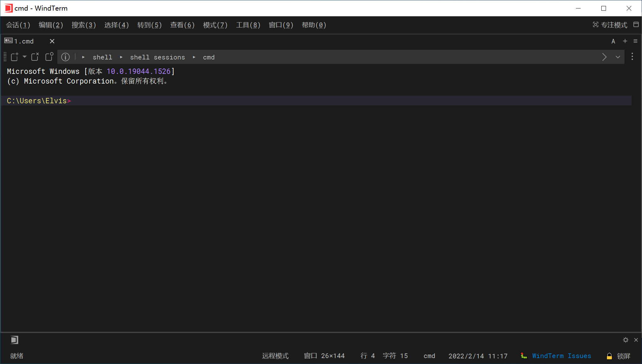Expand the address bar history chevron
The height and width of the screenshot is (364, 642).
point(618,57)
